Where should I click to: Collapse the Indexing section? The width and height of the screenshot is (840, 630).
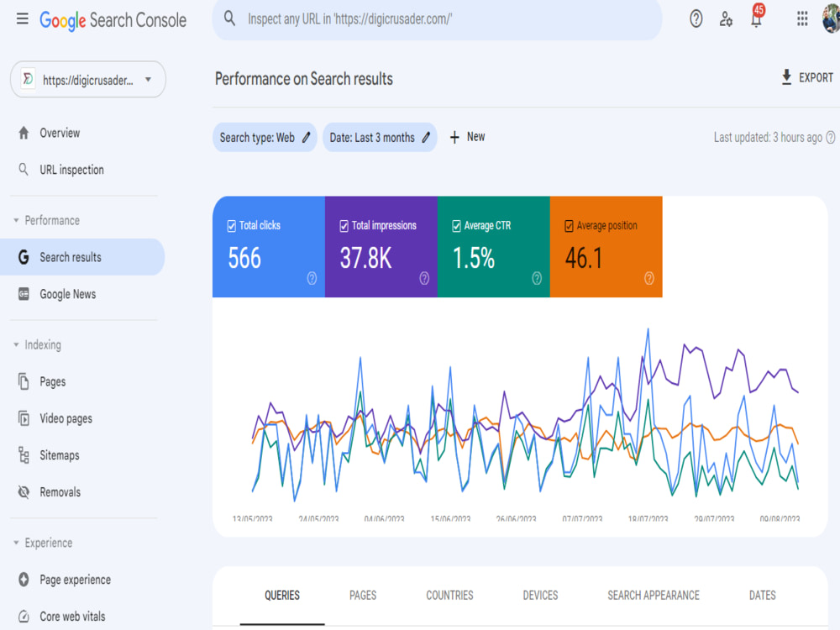tap(16, 344)
